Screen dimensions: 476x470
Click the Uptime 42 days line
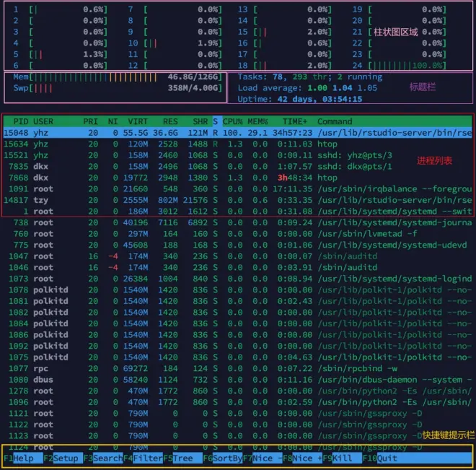(299, 100)
